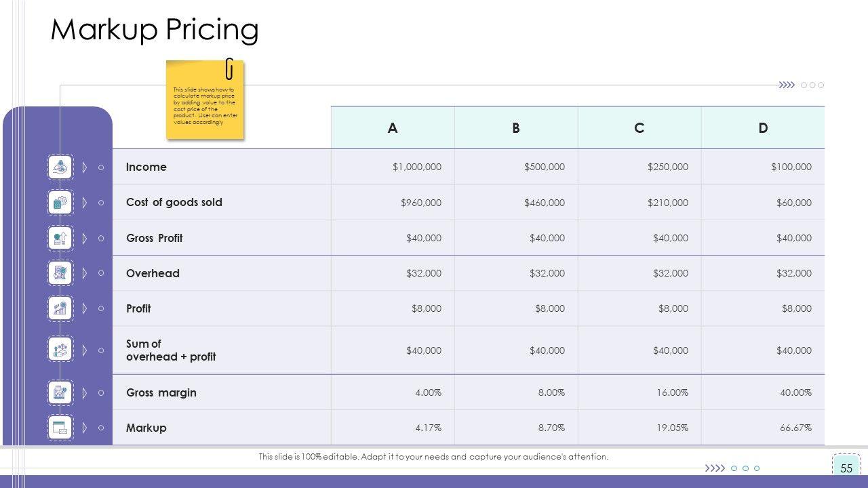868x488 pixels.
Task: Click the Sum of overhead + profit icon
Action: [60, 350]
